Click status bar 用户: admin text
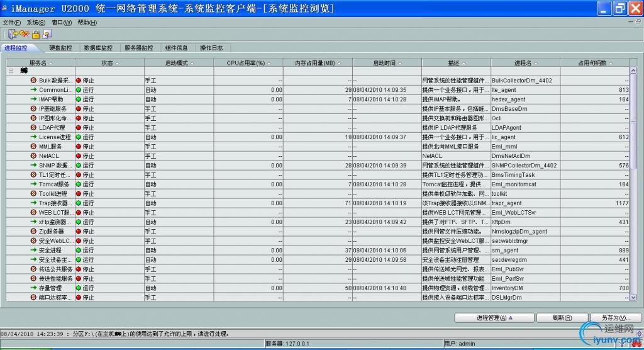The image size is (644, 350). [459, 344]
